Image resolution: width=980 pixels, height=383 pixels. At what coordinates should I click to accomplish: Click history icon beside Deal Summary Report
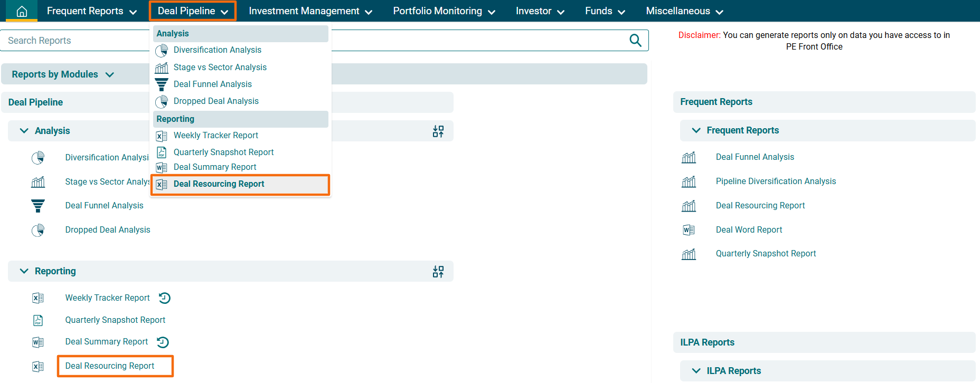coord(163,342)
